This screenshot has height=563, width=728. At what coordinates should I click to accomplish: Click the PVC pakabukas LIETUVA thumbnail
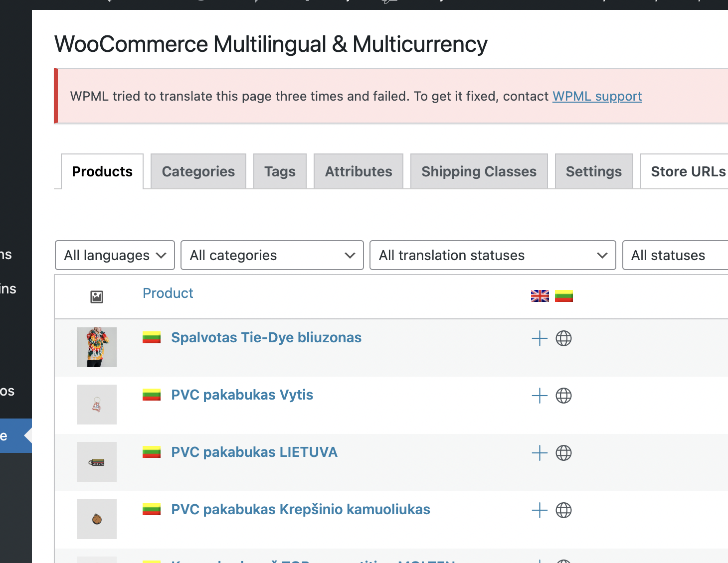[x=97, y=462]
